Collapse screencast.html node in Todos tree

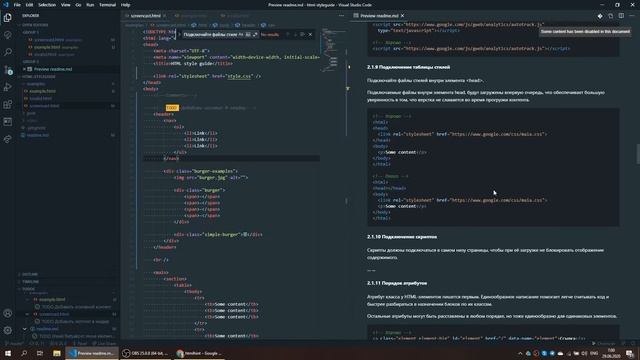27,314
